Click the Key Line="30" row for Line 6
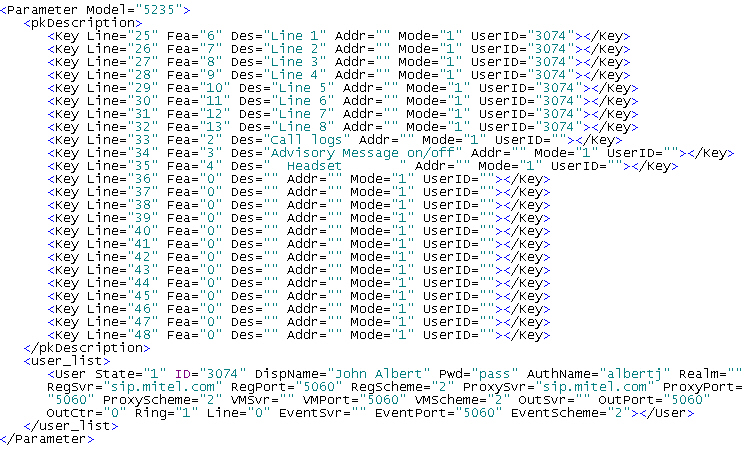This screenshot has width=752, height=455. [342, 101]
